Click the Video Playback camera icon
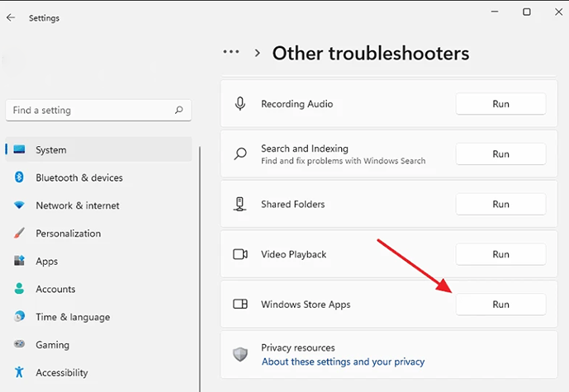 240,254
